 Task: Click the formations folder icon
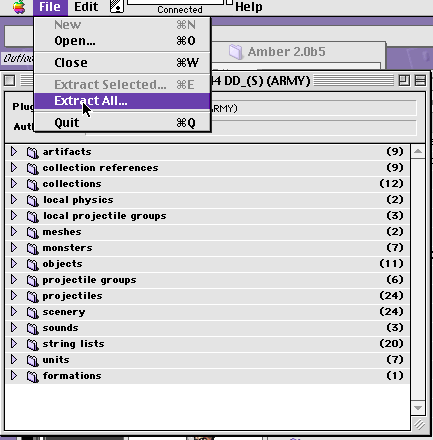32,376
